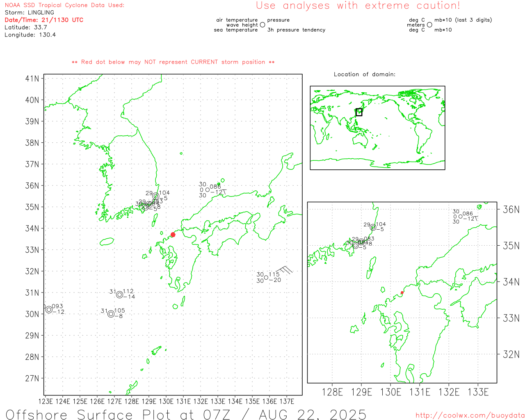Click station circle with pressure 104 on inset map
525x420 pixels.
[373, 227]
